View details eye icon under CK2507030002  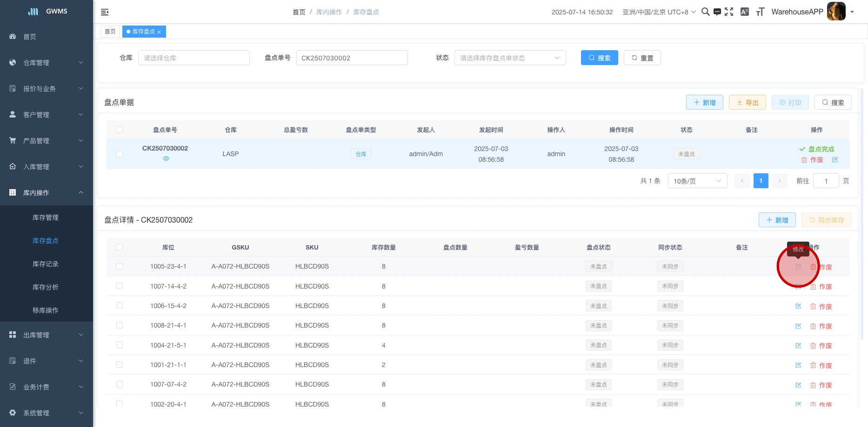point(166,158)
